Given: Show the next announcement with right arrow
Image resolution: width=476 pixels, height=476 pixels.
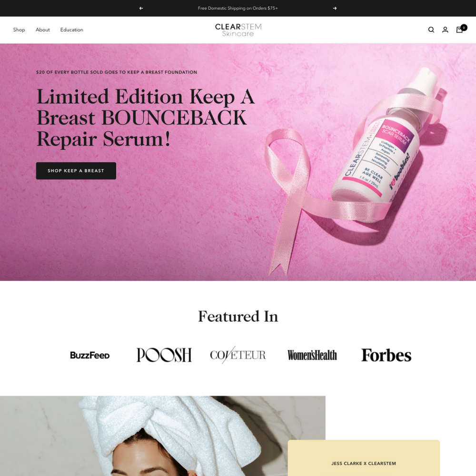Looking at the screenshot, I should (335, 8).
